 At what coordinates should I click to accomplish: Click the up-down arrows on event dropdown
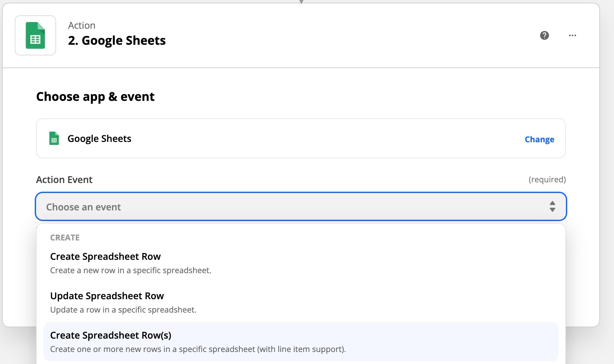click(x=553, y=206)
